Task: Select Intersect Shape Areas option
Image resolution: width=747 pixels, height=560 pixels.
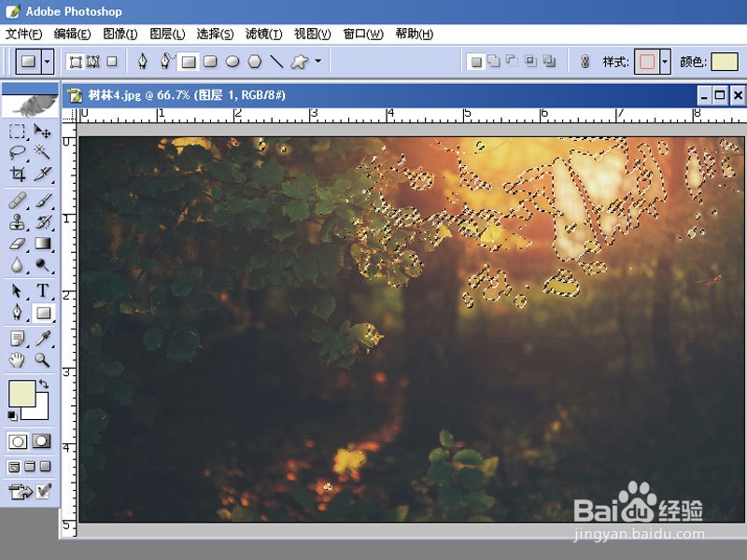Action: (x=530, y=61)
